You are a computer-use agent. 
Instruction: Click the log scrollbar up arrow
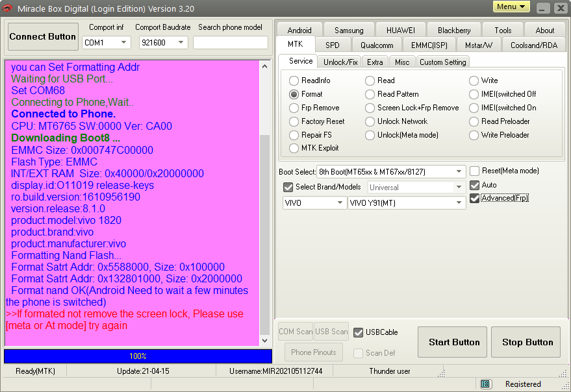pyautogui.click(x=265, y=66)
